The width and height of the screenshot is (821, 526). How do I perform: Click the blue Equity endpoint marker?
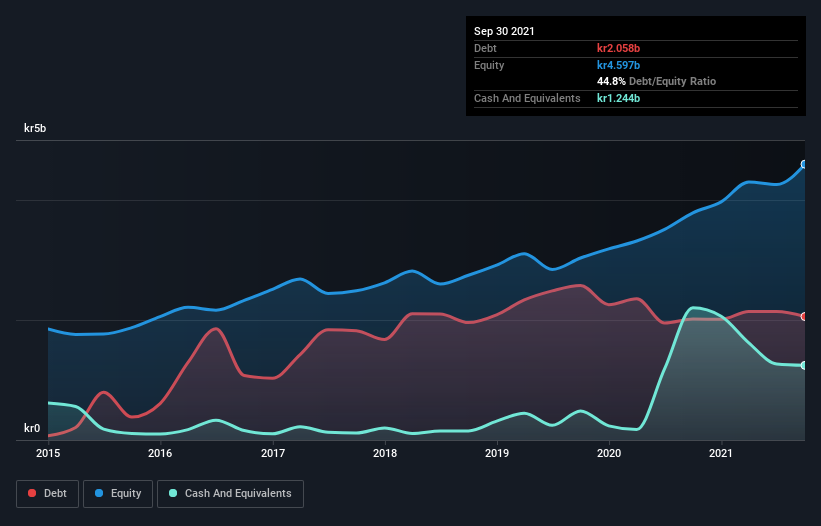tap(804, 164)
